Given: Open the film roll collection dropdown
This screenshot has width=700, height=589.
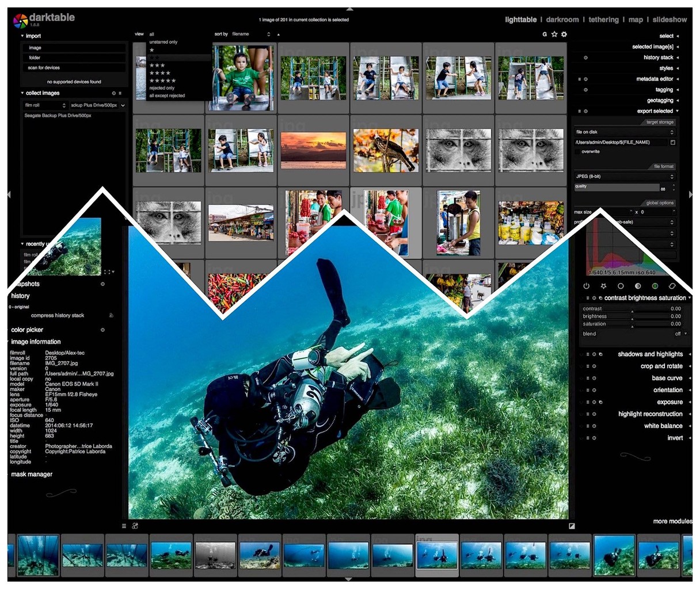Looking at the screenshot, I should pos(45,105).
